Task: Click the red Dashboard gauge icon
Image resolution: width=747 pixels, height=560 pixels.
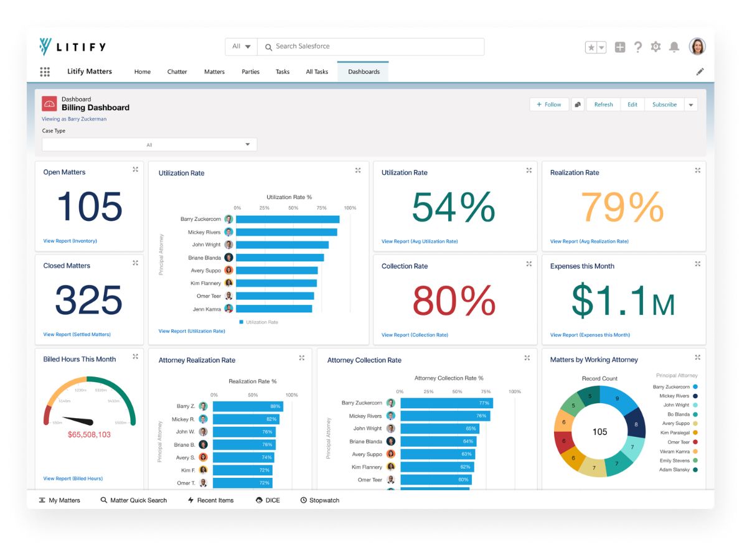Action: [x=49, y=103]
